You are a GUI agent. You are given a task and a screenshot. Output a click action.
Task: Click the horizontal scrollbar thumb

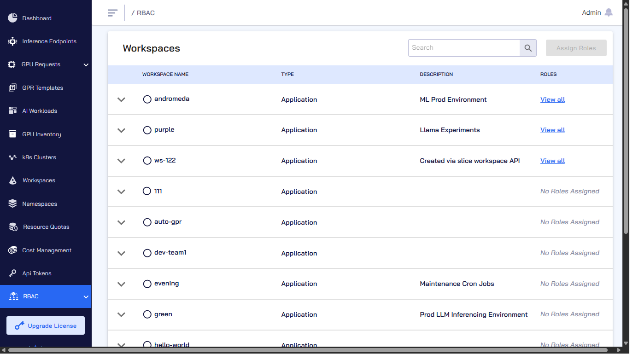point(308,350)
